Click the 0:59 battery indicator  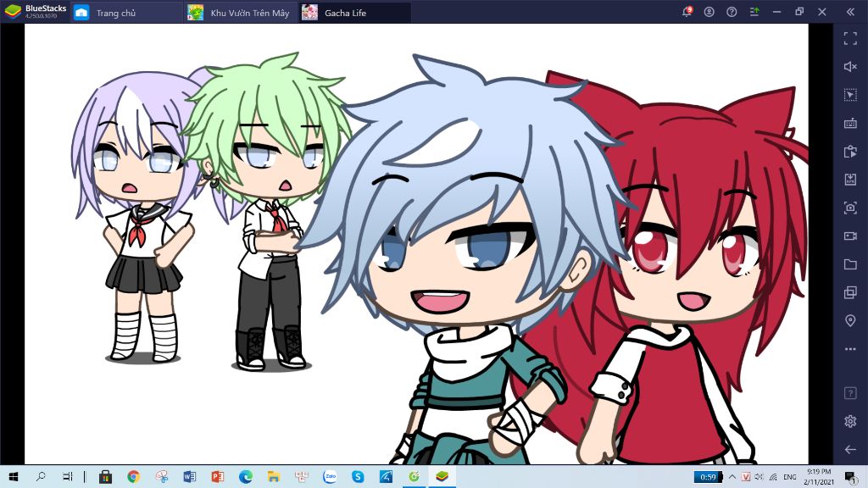click(x=708, y=476)
